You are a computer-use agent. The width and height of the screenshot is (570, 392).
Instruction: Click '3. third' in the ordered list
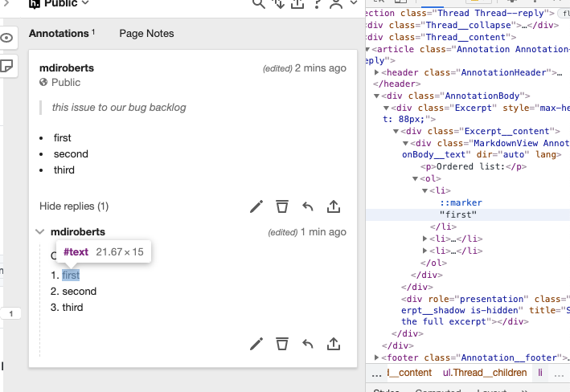point(67,307)
